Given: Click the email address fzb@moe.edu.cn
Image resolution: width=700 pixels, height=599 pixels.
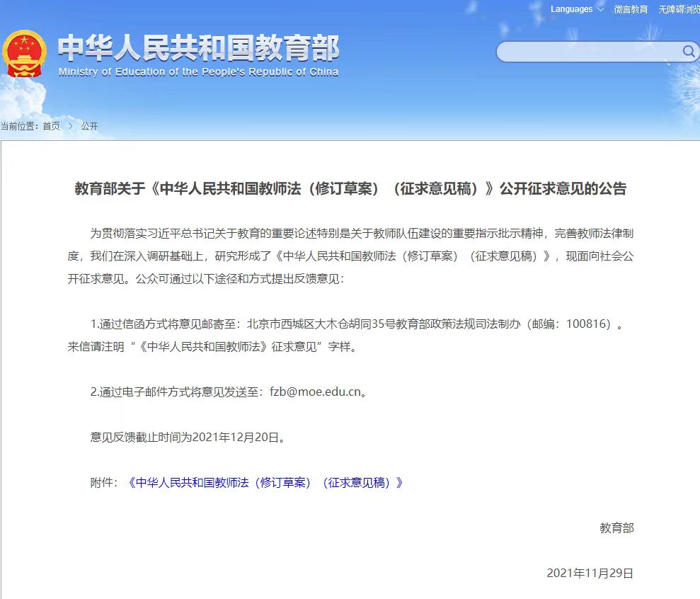Looking at the screenshot, I should (x=315, y=392).
